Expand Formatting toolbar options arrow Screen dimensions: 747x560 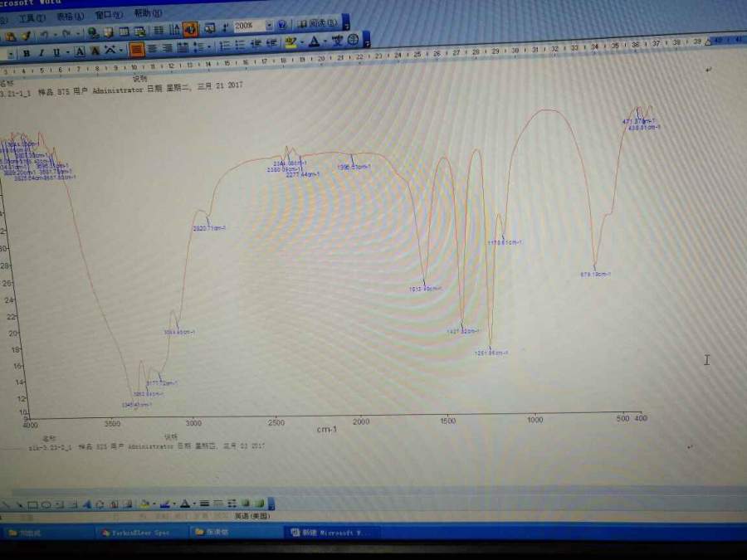[x=366, y=40]
